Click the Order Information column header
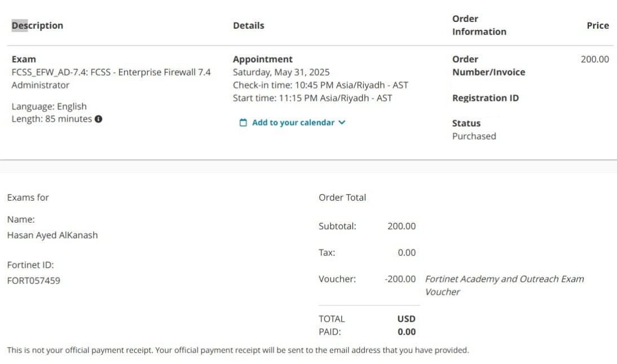617x364 pixels. point(479,25)
